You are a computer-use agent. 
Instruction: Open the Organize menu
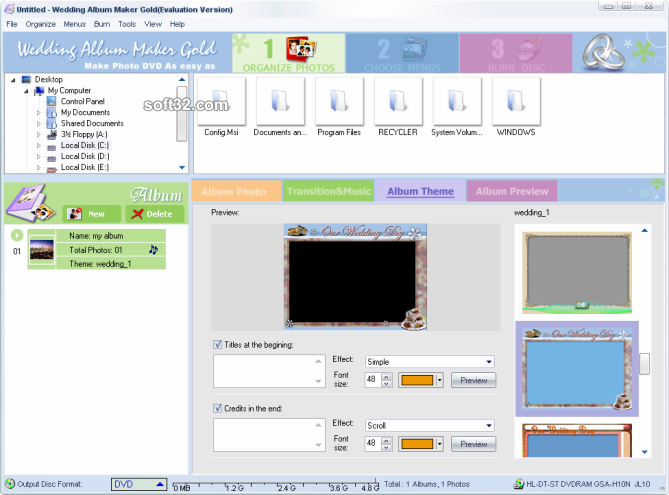click(x=41, y=24)
